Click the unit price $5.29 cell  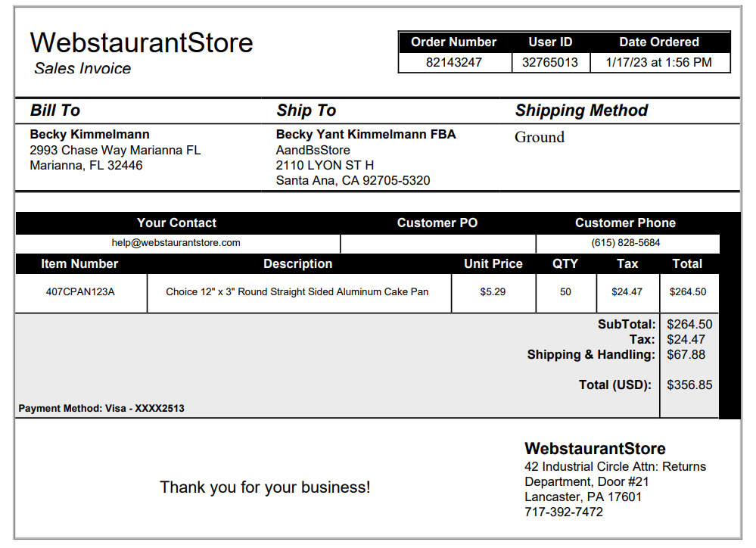click(x=493, y=292)
